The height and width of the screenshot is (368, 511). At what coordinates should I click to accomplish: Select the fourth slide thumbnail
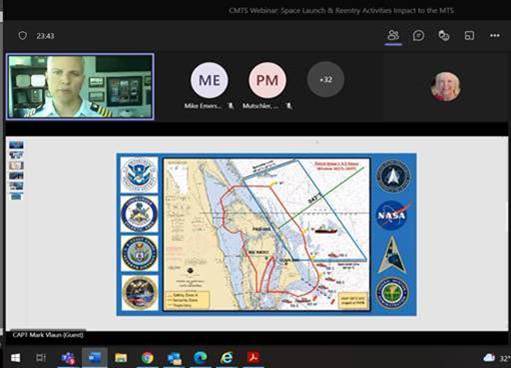16,176
